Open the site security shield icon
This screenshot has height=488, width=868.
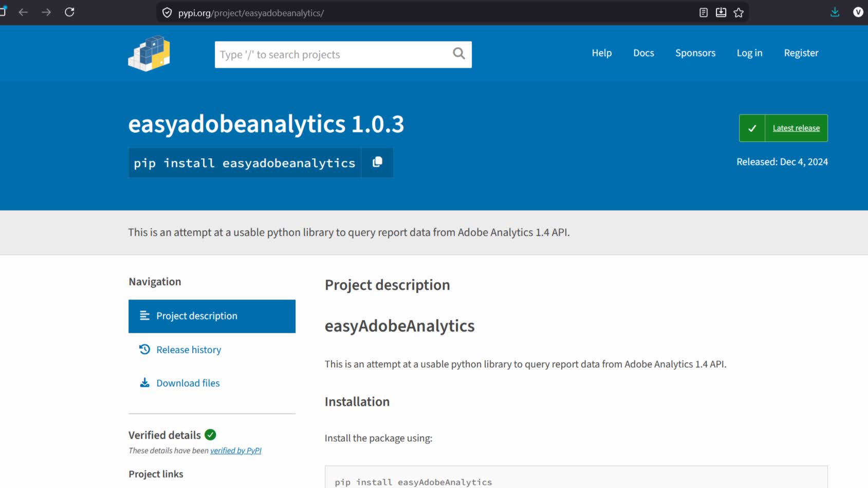[167, 13]
